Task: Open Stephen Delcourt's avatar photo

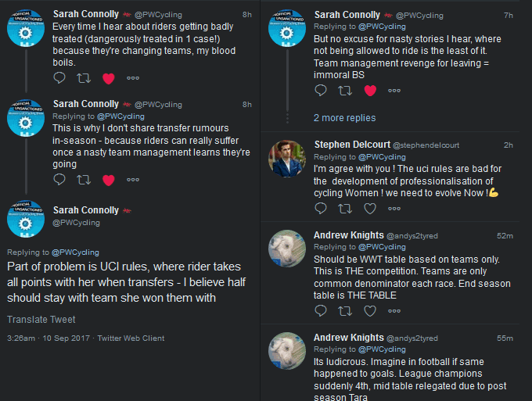Action: (x=286, y=157)
